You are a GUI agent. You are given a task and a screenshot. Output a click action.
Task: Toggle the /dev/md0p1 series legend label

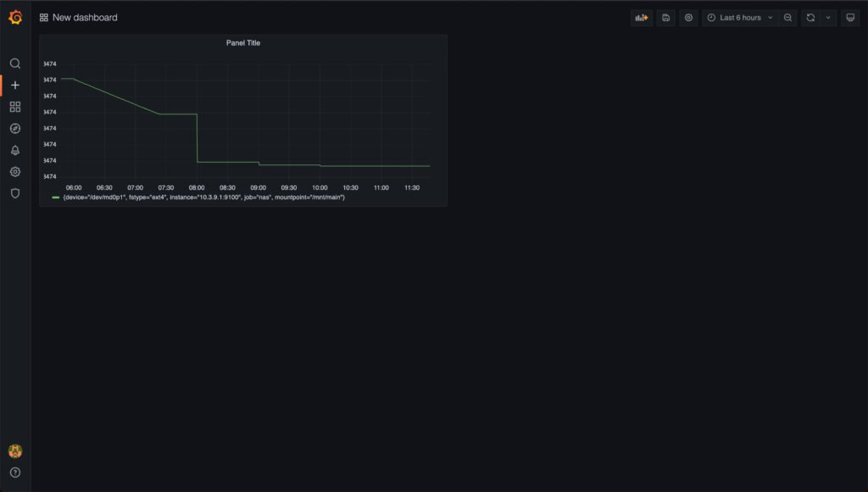point(203,197)
